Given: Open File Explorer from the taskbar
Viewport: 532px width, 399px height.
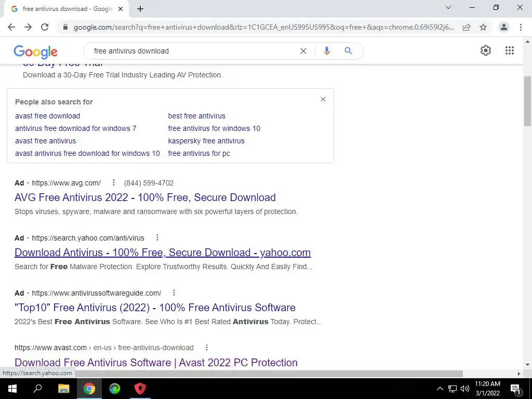Looking at the screenshot, I should click(63, 389).
